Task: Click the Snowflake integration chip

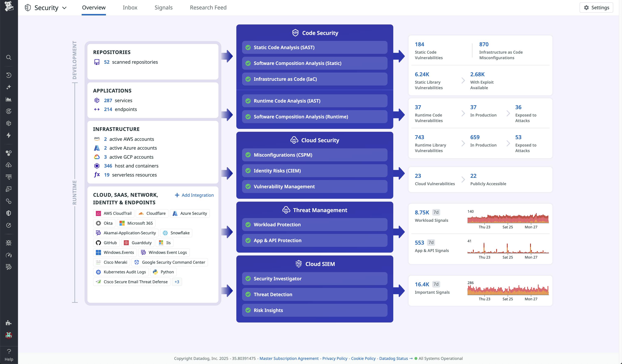Action: coord(176,233)
